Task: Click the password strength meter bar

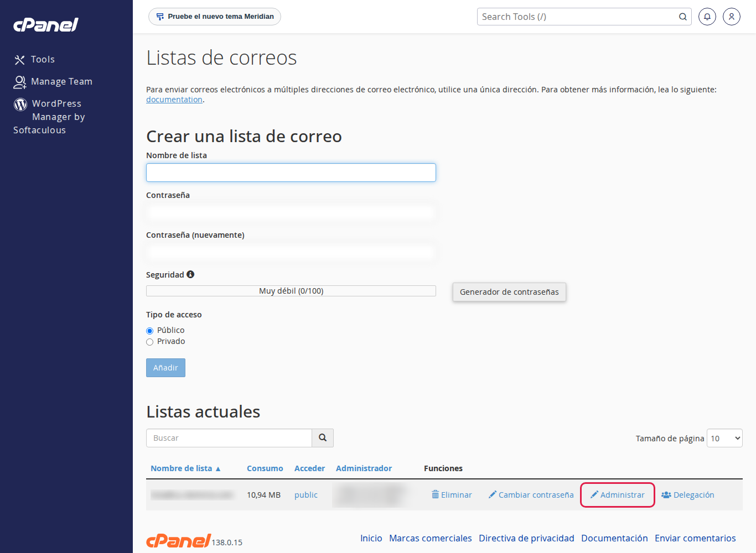Action: click(291, 291)
